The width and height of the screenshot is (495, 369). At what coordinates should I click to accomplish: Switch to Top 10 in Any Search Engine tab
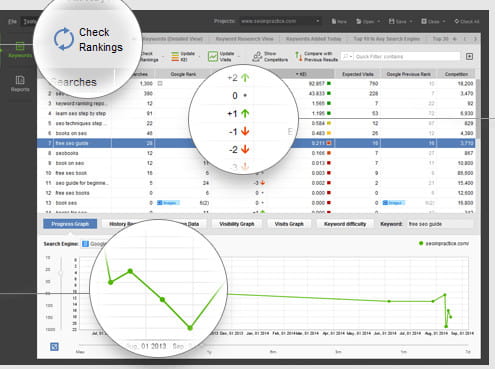coord(387,39)
